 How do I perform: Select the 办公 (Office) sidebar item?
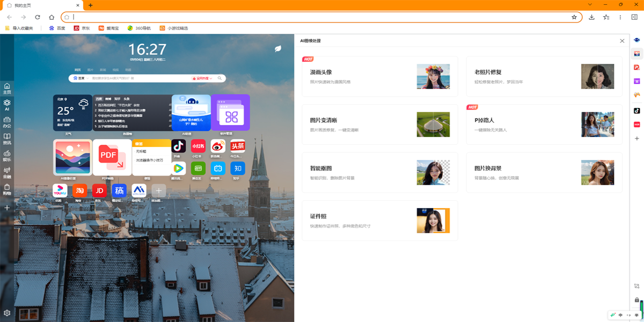point(7,122)
